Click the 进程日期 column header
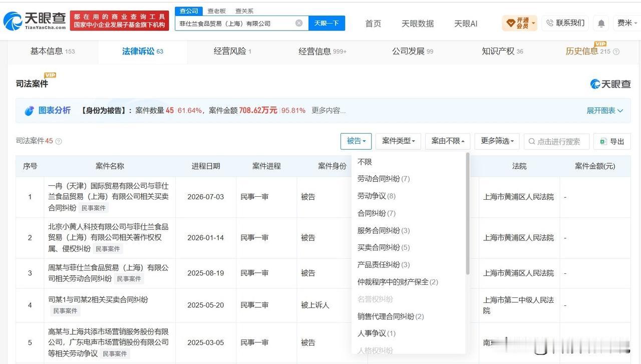This screenshot has height=364, width=641. click(x=206, y=166)
